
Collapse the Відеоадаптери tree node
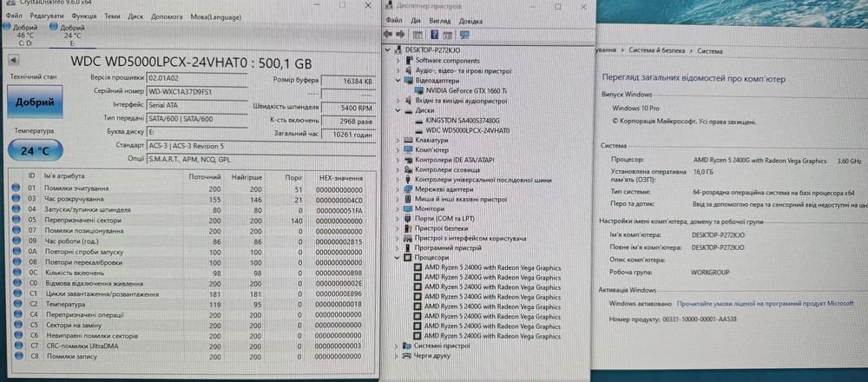pos(398,81)
